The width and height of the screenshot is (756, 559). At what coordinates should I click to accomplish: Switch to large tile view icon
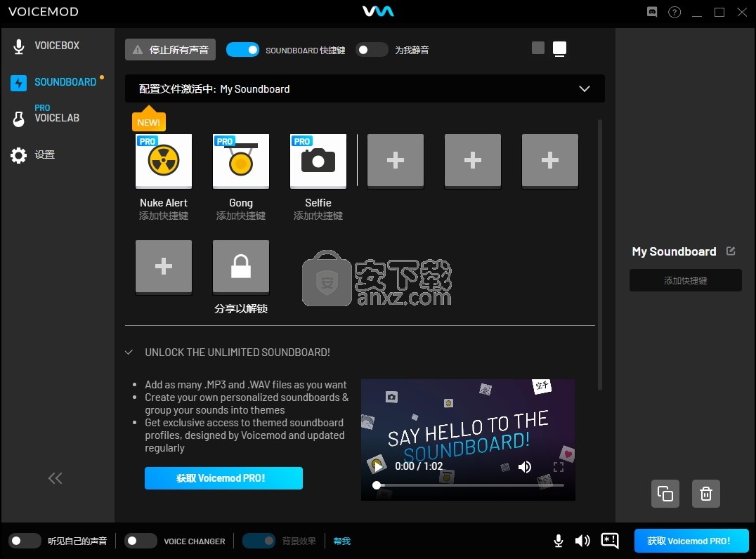coord(559,48)
